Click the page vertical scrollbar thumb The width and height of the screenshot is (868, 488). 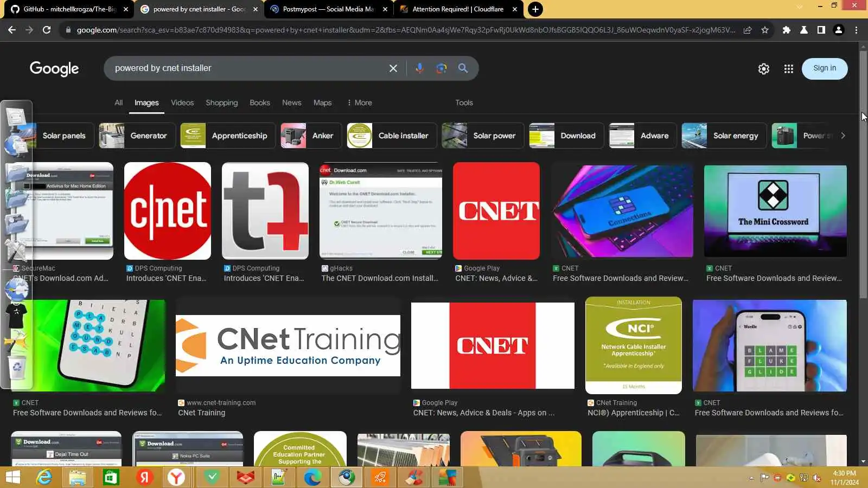[x=863, y=174]
